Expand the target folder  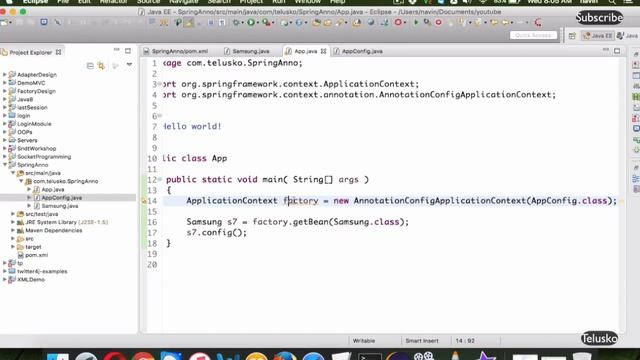13,247
